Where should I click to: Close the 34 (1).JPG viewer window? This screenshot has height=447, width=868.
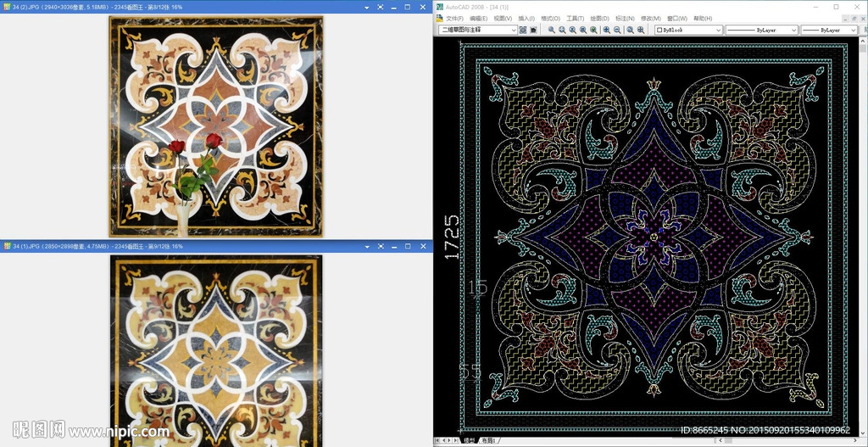(x=422, y=246)
